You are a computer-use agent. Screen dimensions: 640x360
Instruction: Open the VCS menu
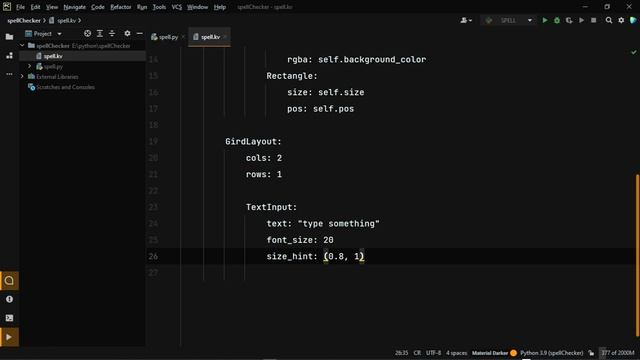(x=177, y=7)
